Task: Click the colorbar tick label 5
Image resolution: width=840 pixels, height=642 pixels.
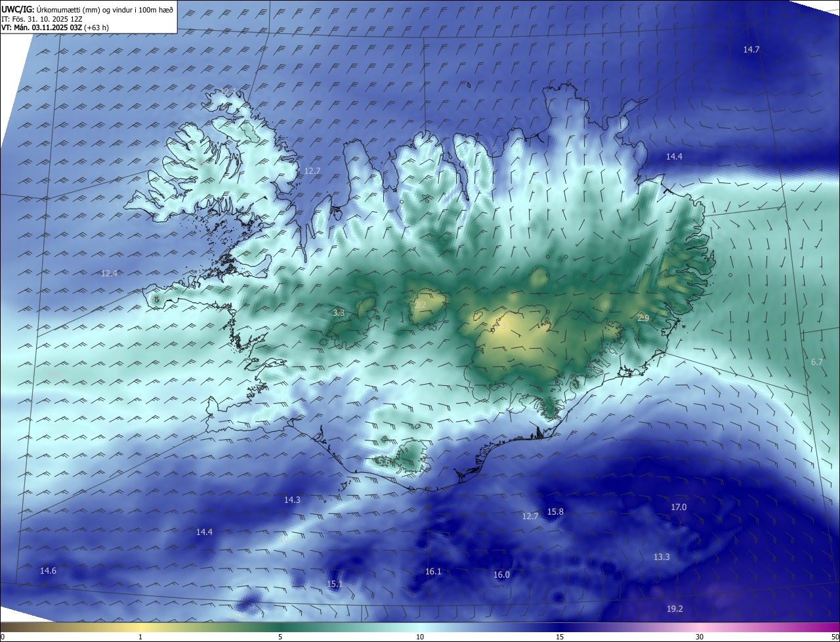Action: 280,637
